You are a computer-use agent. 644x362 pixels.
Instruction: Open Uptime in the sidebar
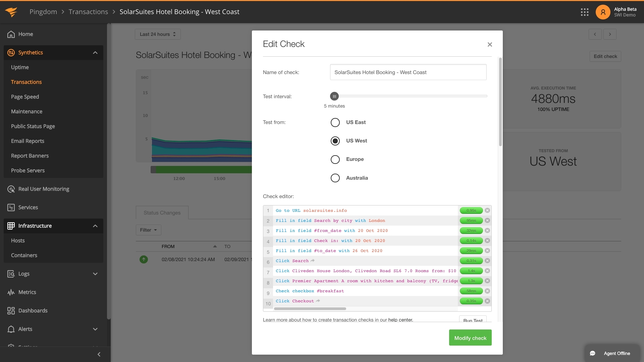tap(20, 67)
